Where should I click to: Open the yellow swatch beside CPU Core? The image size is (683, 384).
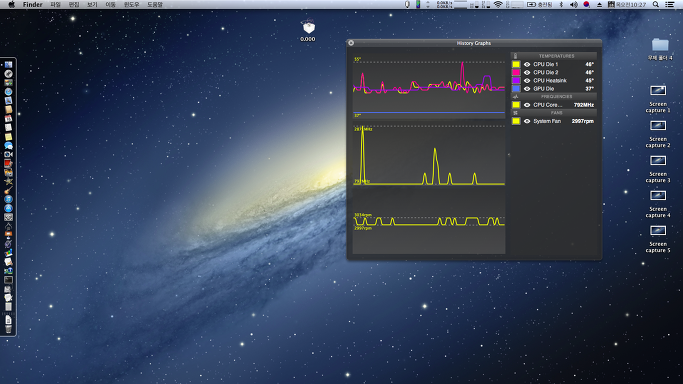coord(516,105)
